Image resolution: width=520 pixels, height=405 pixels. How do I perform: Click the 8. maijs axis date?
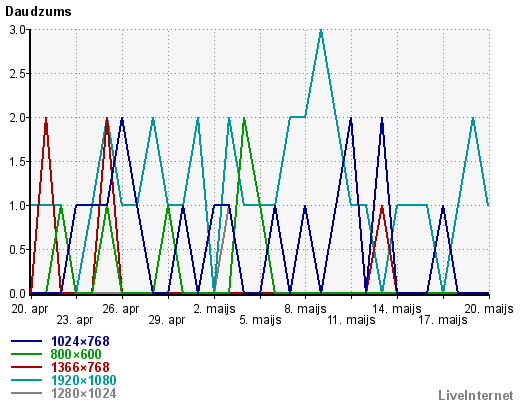(305, 309)
